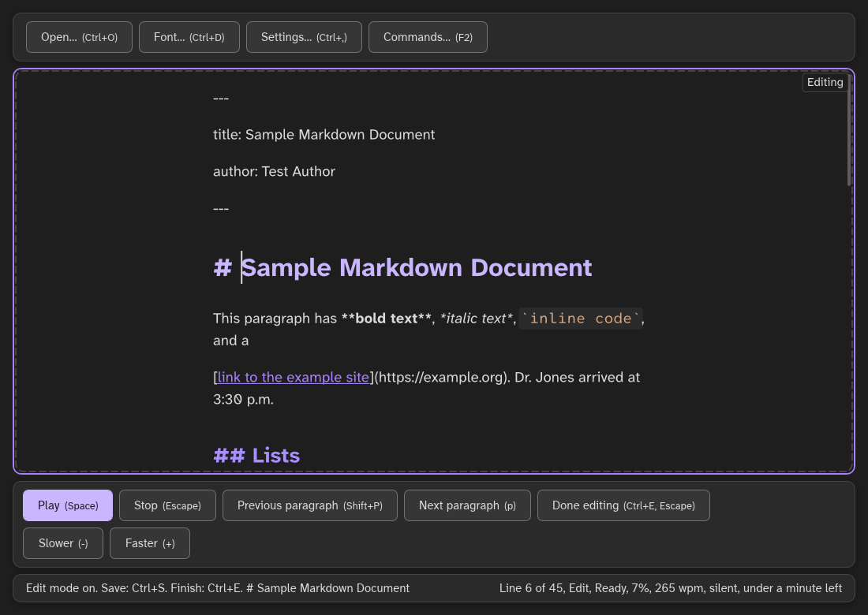
Task: Click the '## Lists' heading
Action: pos(256,455)
